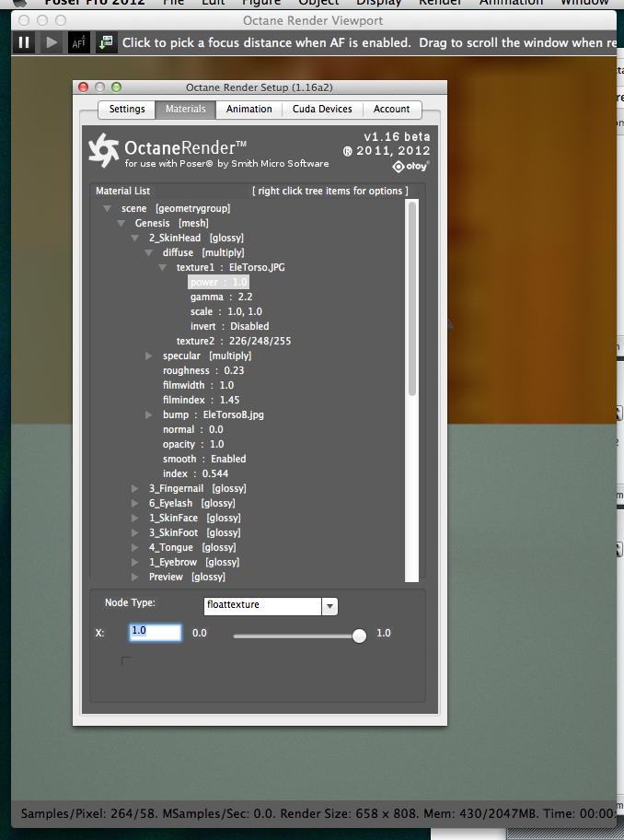This screenshot has width=624, height=840.
Task: Expand the 3_Fingernail material
Action: 135,488
